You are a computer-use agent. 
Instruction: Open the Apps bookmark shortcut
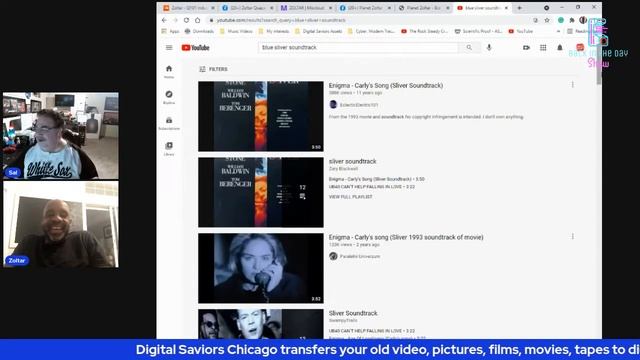tap(171, 31)
